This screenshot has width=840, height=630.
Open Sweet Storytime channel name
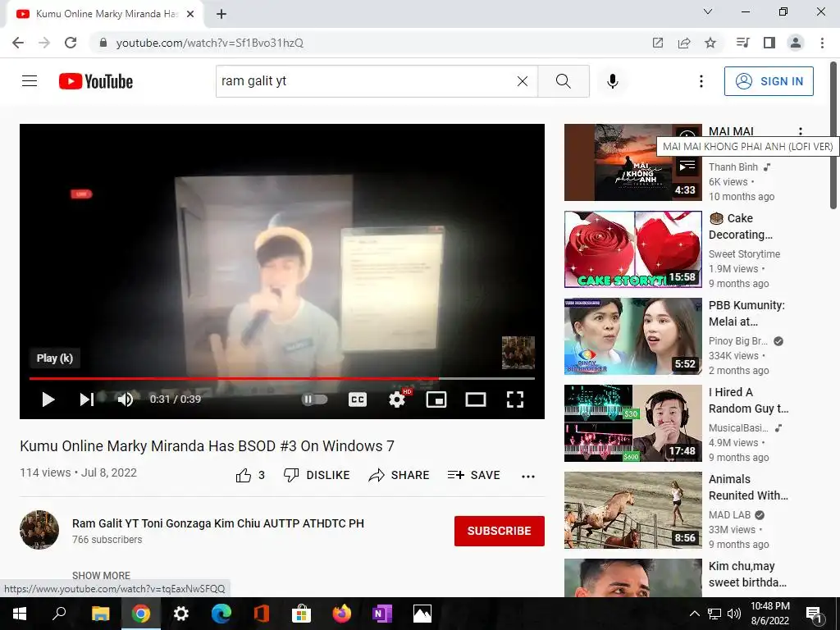click(x=744, y=254)
